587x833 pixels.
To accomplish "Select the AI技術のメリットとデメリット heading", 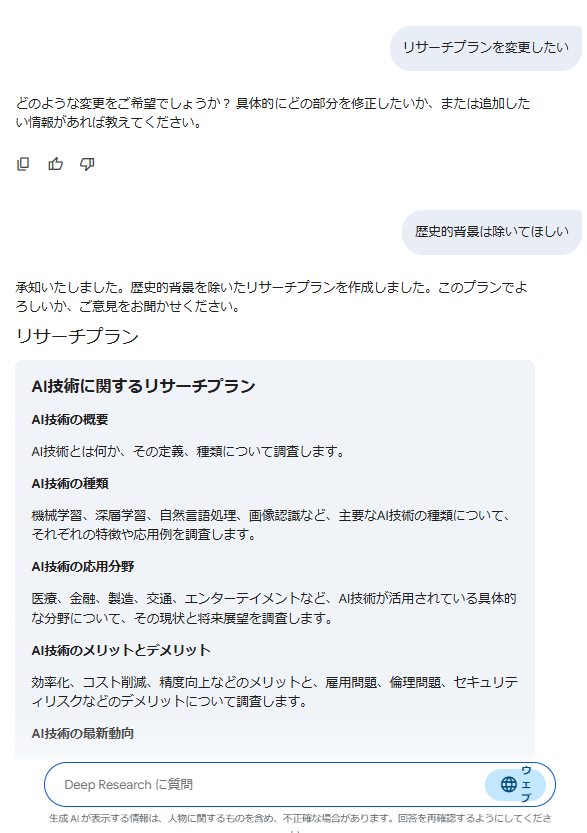I will 121,650.
